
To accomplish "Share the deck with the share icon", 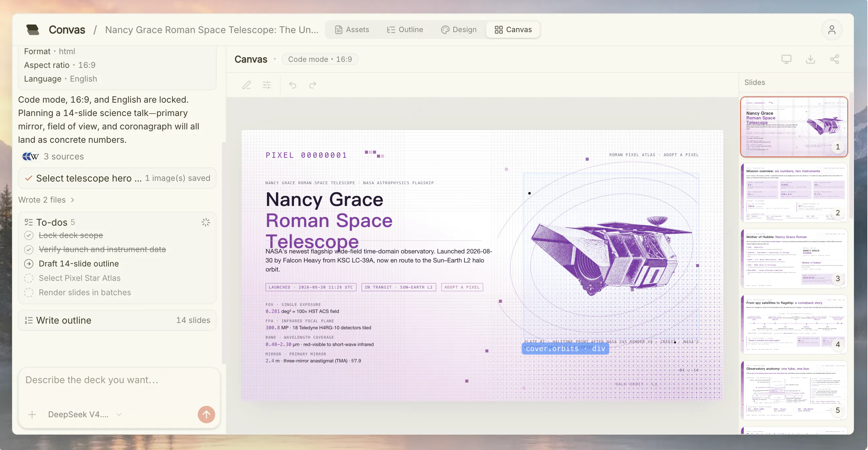I will [834, 59].
